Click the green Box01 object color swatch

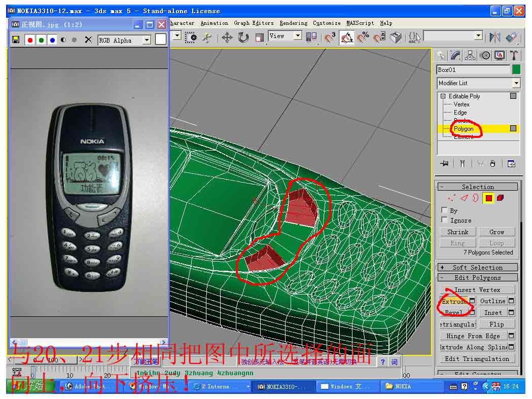coord(516,69)
